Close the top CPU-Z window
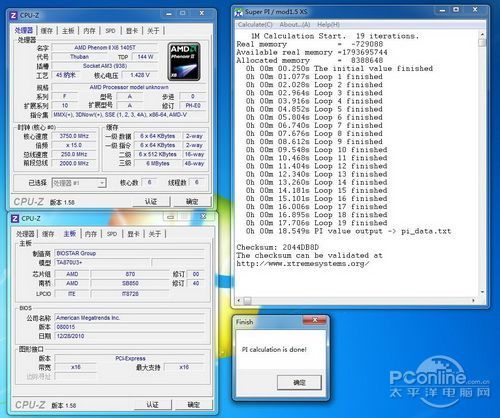 click(x=202, y=13)
